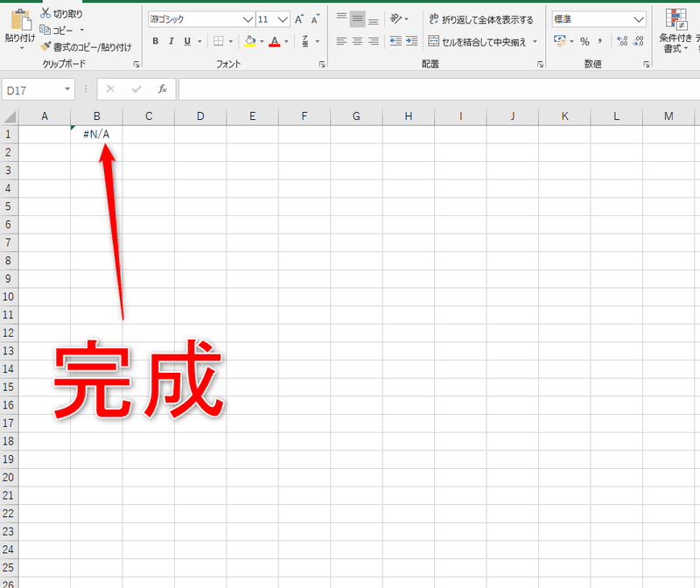Viewport: 700px width, 588px height.
Task: Apply yellow fill color bucket
Action: [250, 41]
